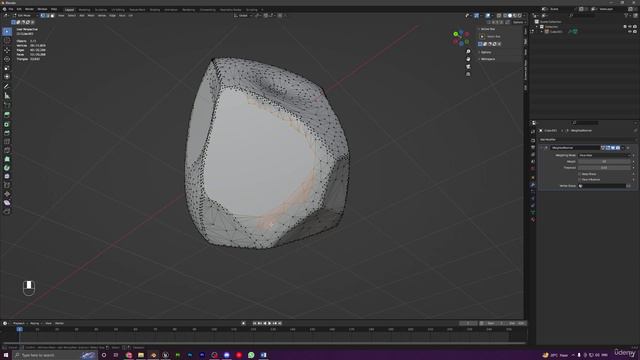Screen dimensions: 640x360
Task: Click the Marker menu in timeline
Action: coord(59,323)
